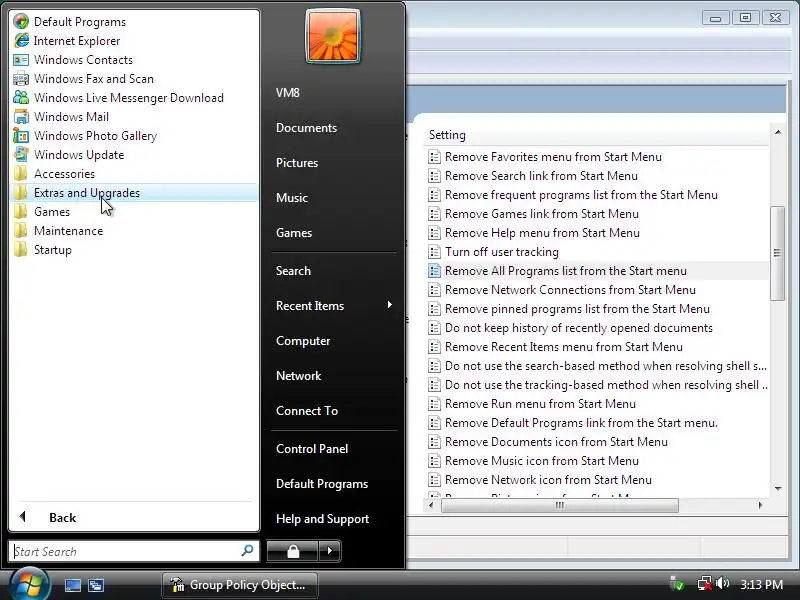
Task: Select Remove Games link from Start Menu
Action: [x=542, y=214]
